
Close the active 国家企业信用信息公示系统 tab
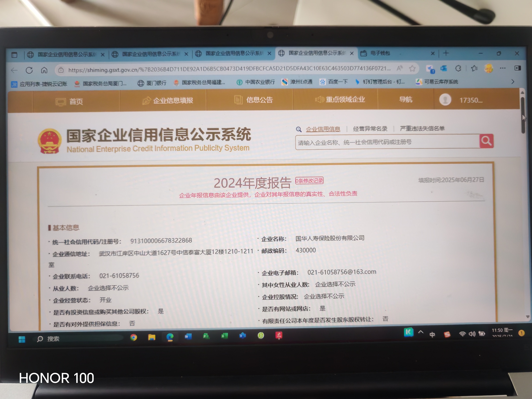click(x=352, y=53)
